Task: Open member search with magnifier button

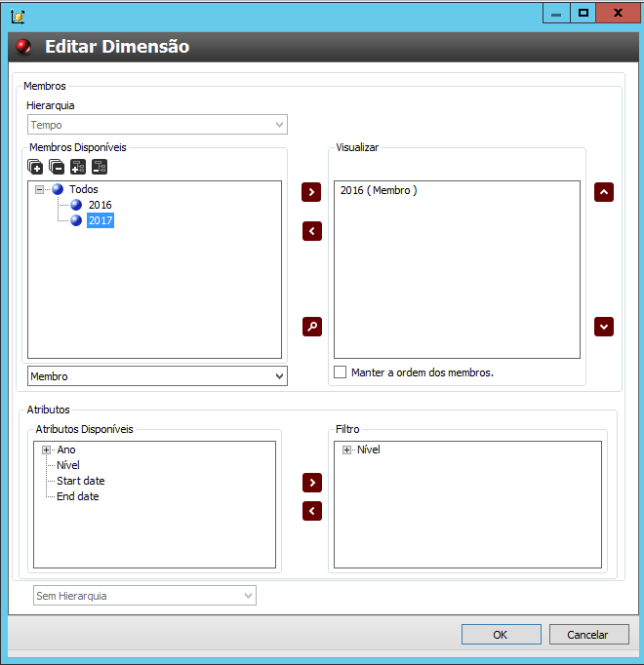Action: pos(312,327)
